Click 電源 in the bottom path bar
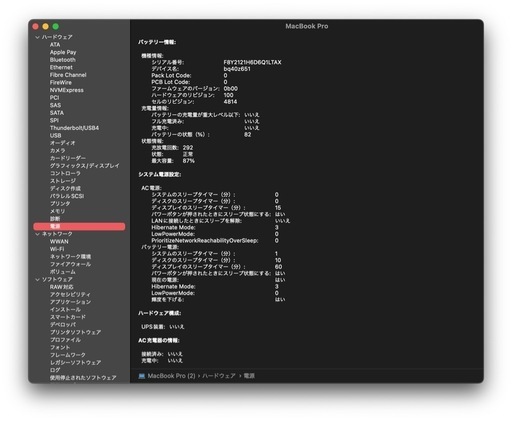Viewport: 512px width, 421px height. (249, 376)
